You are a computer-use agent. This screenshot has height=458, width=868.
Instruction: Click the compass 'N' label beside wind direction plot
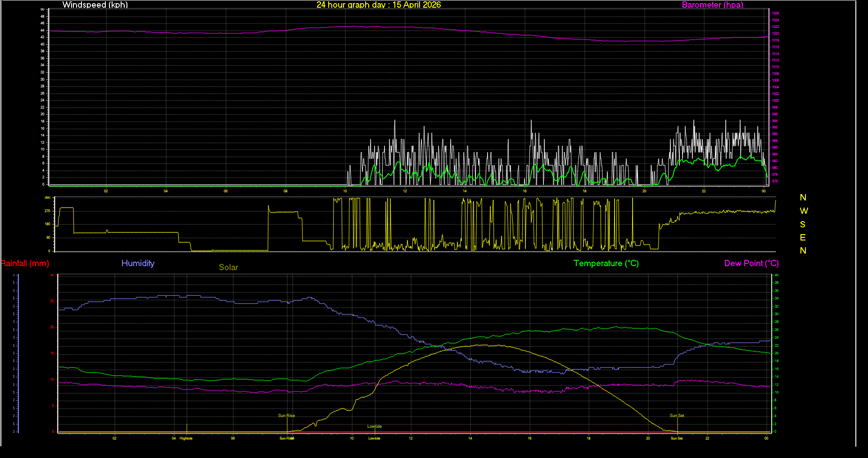pos(803,197)
